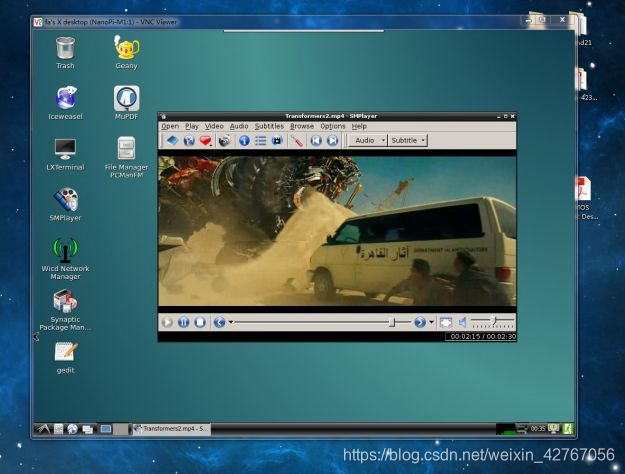Open the Help menu
Screen dimensions: 625x474
click(359, 126)
